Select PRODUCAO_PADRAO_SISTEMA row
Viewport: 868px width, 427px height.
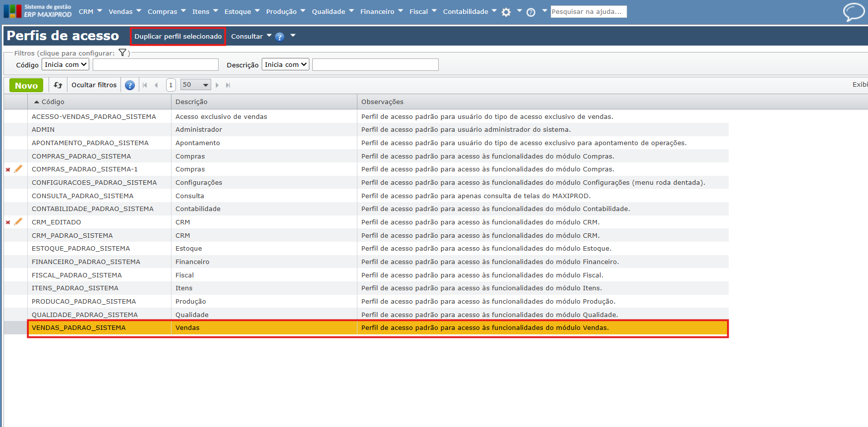[x=366, y=301]
